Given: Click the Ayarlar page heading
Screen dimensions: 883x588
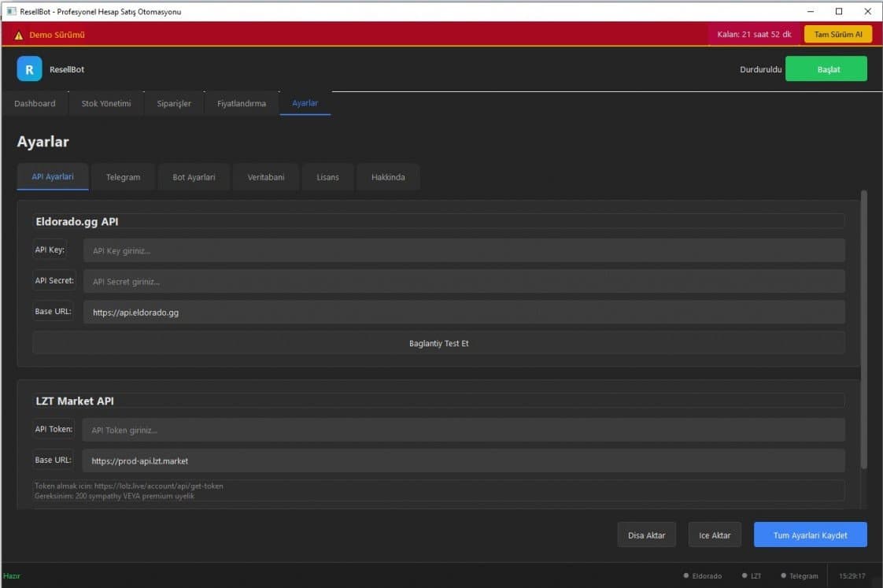Looking at the screenshot, I should pos(42,142).
